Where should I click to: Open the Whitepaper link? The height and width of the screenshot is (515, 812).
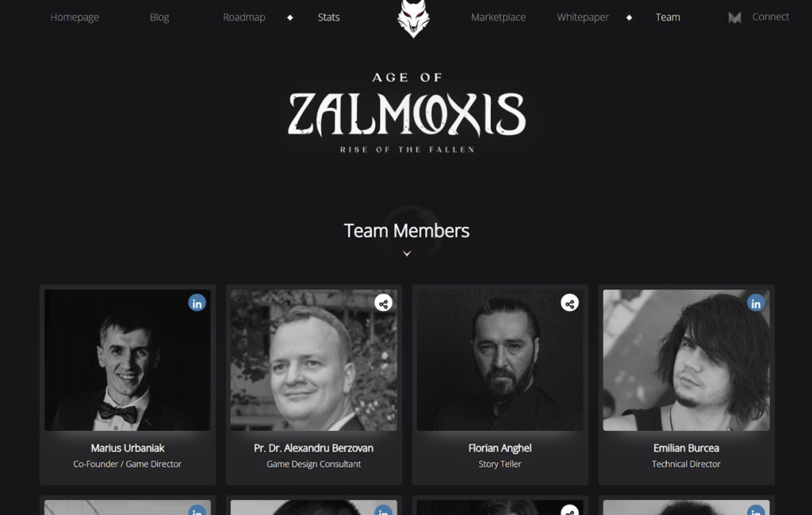[583, 17]
